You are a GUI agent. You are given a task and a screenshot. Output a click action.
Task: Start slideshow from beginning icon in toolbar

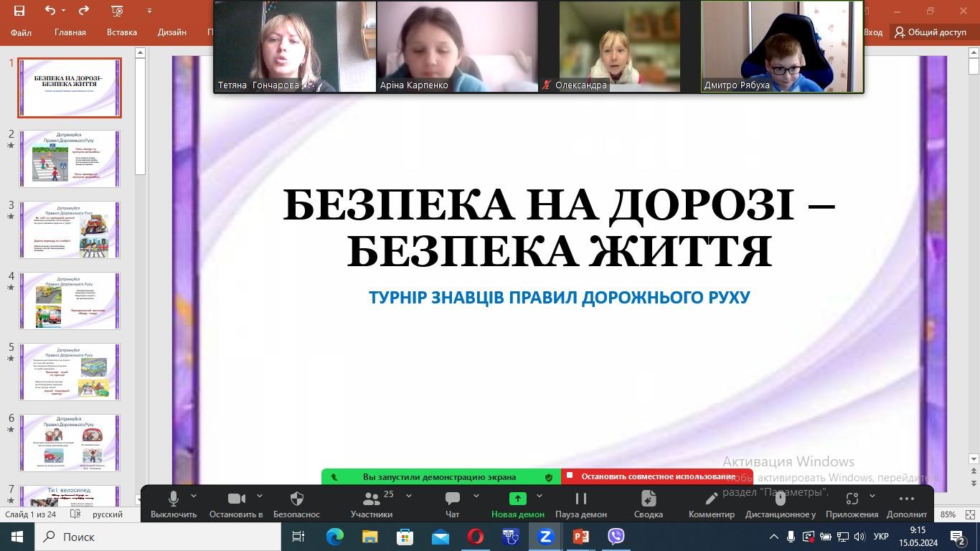click(x=118, y=11)
